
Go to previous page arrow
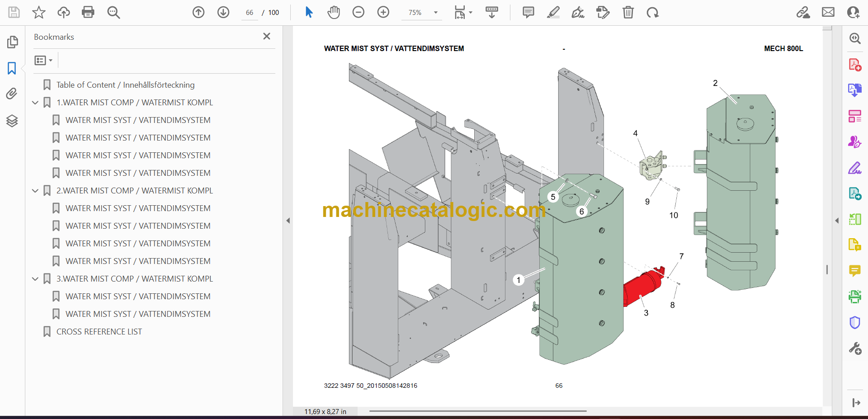pos(198,12)
